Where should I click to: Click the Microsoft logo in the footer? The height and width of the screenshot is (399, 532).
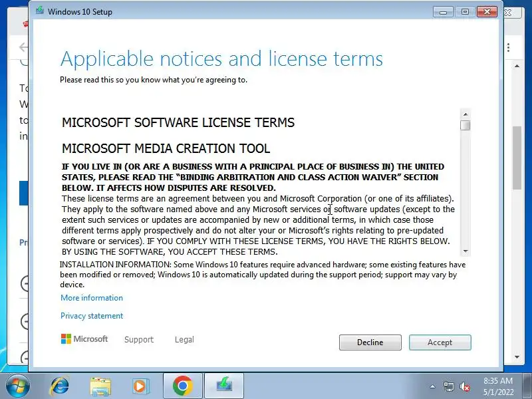[84, 339]
